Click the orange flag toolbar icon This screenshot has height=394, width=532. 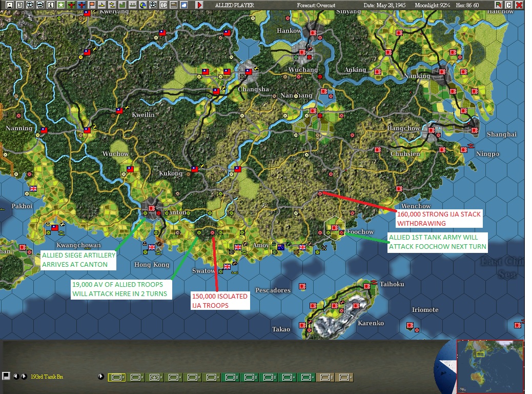(x=92, y=5)
